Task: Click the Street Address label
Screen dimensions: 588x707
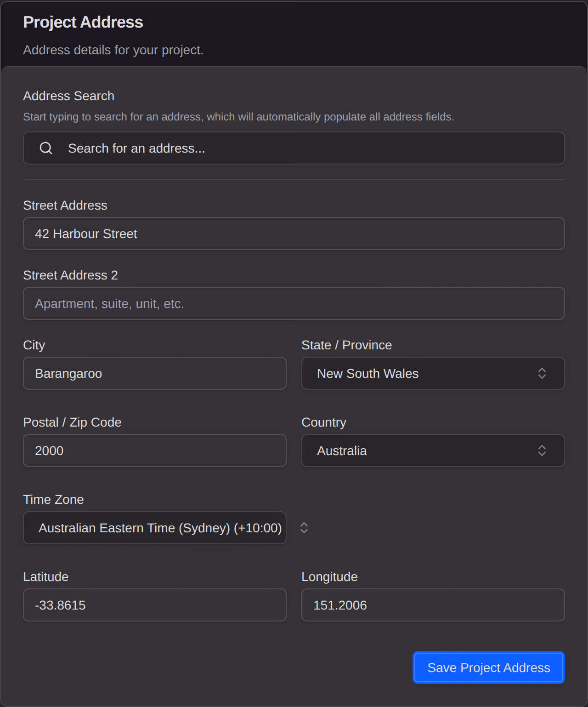Action: tap(65, 205)
